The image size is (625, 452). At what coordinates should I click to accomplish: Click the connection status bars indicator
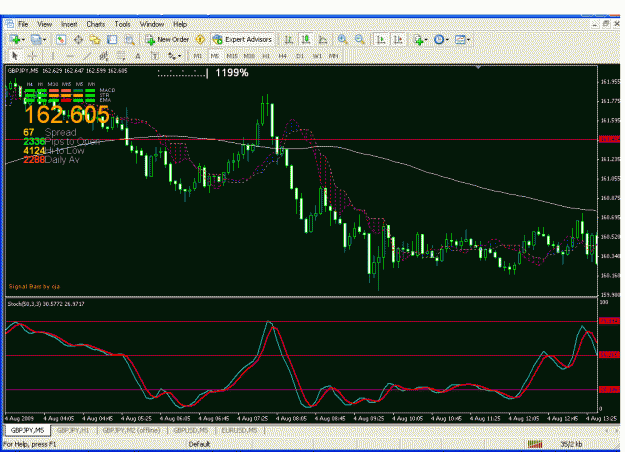tap(535, 444)
